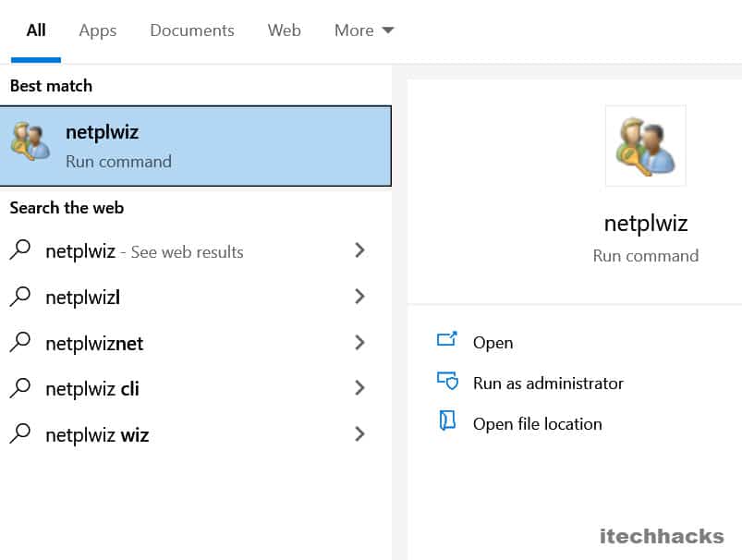The image size is (742, 560).
Task: Click the magnifier icon beside netplwiznet
Action: tap(20, 343)
